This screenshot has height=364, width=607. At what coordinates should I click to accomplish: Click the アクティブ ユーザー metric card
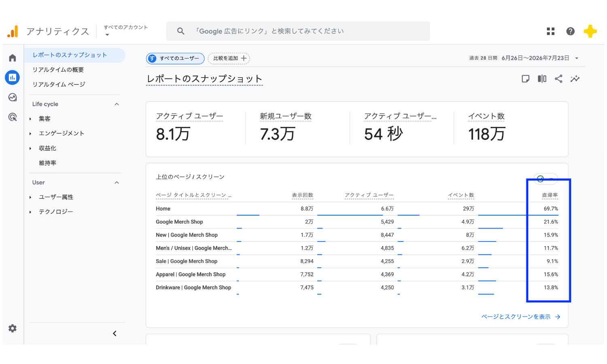click(x=195, y=128)
